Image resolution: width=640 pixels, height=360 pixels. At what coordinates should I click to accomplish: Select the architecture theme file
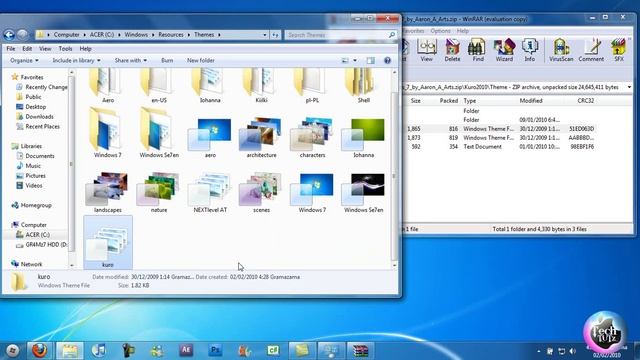click(261, 138)
